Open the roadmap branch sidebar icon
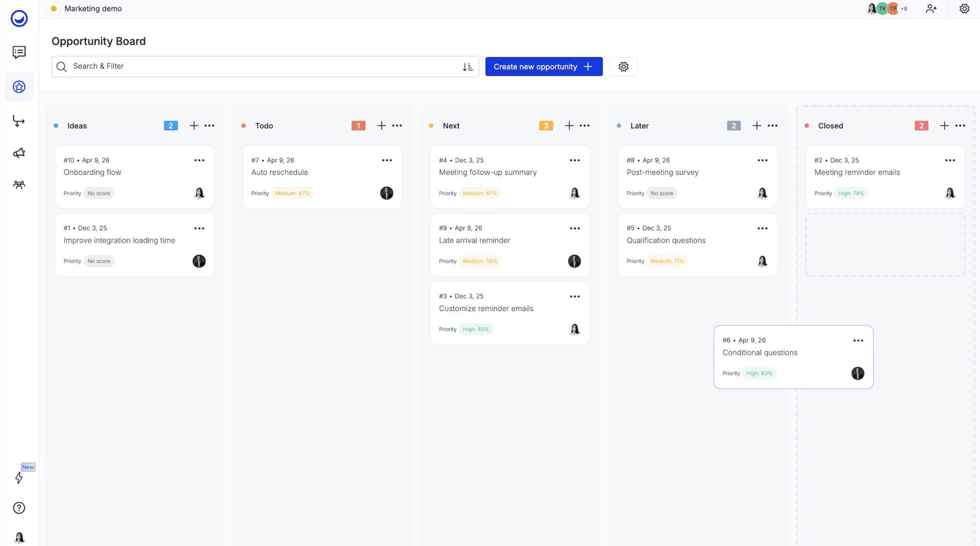Screen dimensions: 980x546 (19, 121)
